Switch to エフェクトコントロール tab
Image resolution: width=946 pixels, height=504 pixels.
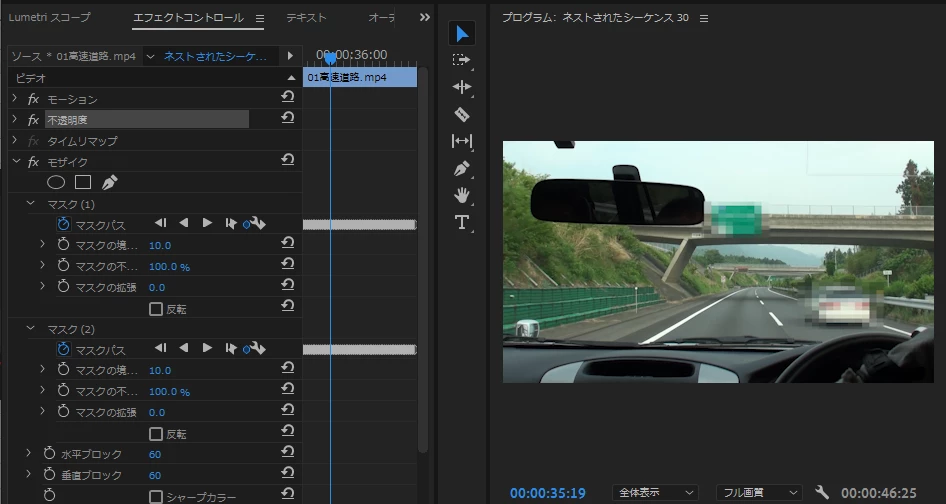coord(188,18)
